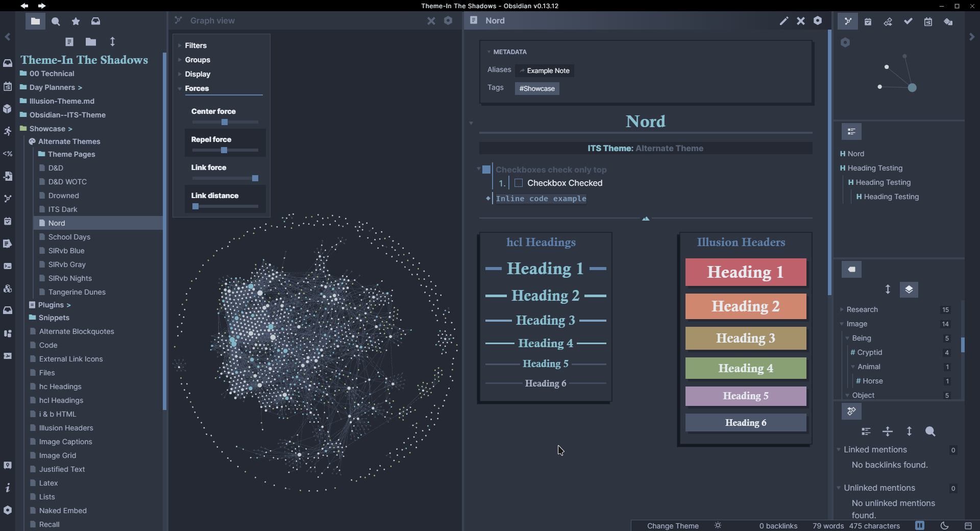Click the #Showcase tag

click(537, 88)
